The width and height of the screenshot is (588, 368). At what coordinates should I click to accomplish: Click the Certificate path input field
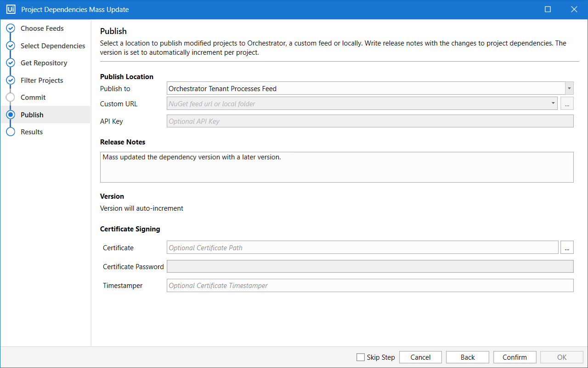(x=362, y=247)
